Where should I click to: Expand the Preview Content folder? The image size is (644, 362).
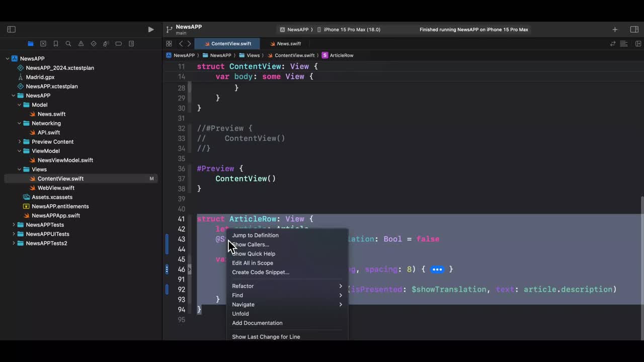[20, 142]
